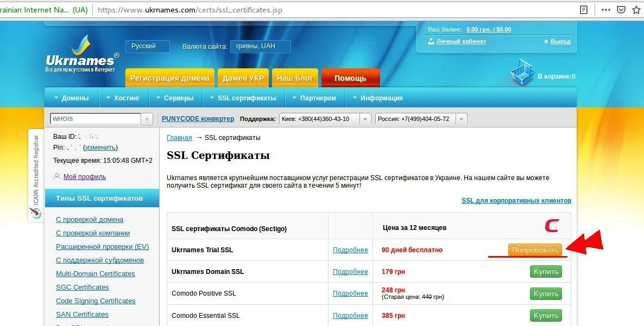The height and width of the screenshot is (326, 644).
Task: Open the red Помощь tab
Action: pos(350,78)
